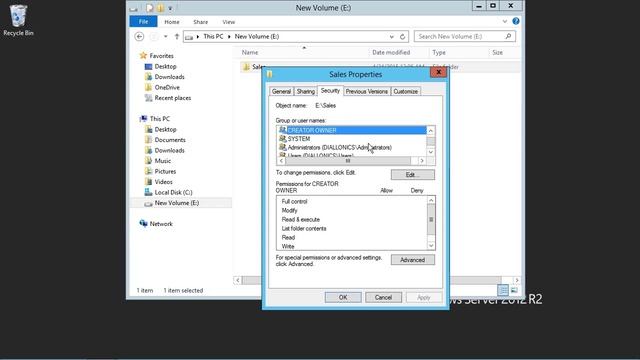The height and width of the screenshot is (360, 640).
Task: Click the Administrators group icon
Action: pos(282,147)
